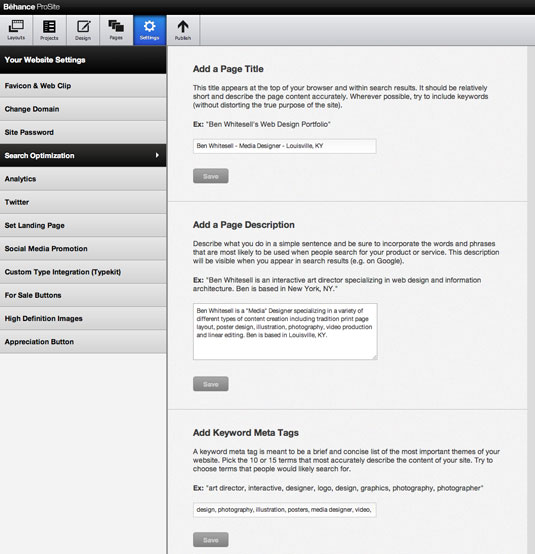Viewport: 535px width, 554px height.
Task: Click the Add Keyword Meta Tags heading
Action: click(246, 433)
